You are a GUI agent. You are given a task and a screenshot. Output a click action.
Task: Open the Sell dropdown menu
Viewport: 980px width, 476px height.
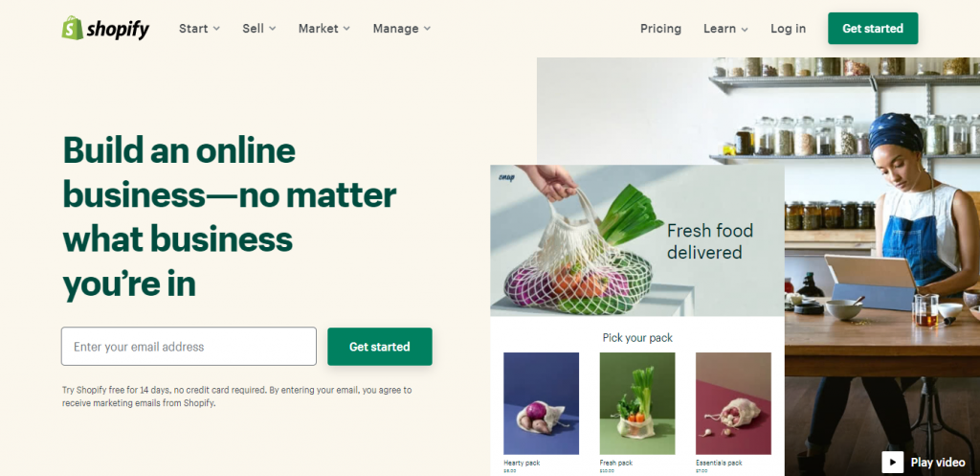point(258,28)
